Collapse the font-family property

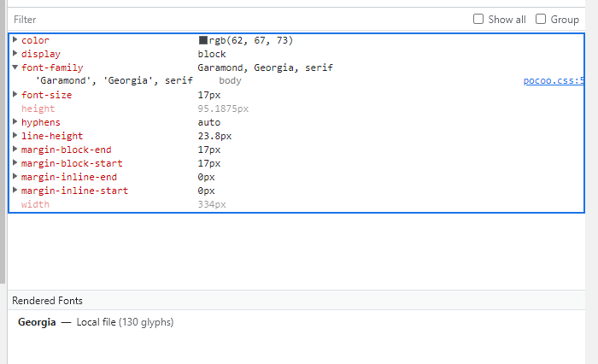(x=15, y=68)
